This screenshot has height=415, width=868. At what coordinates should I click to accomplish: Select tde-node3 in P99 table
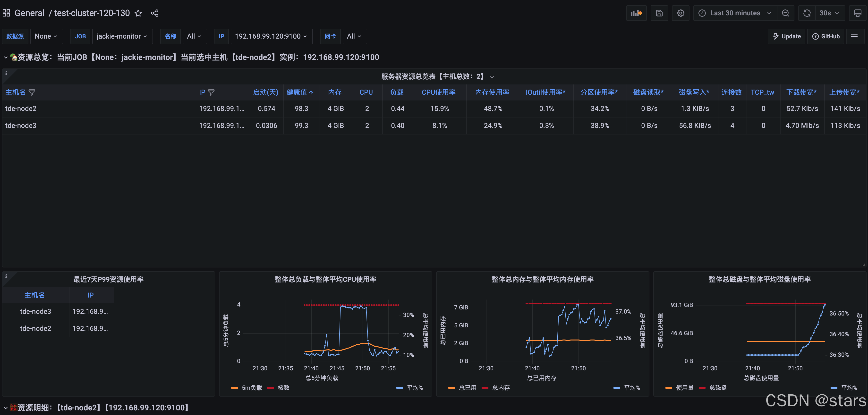click(x=35, y=312)
